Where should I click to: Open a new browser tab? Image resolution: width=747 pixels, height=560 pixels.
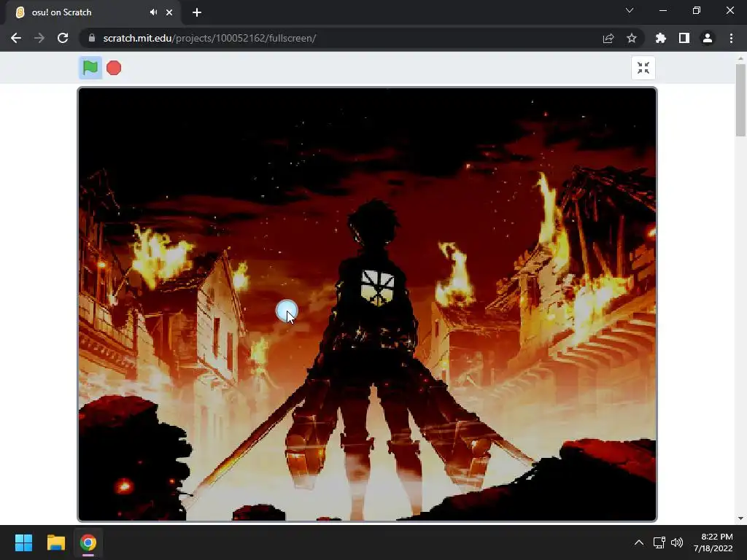197,12
